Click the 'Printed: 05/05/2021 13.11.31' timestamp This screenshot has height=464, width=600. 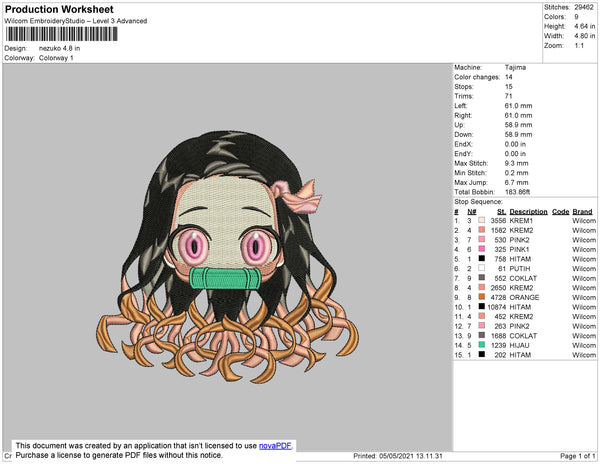point(398,456)
